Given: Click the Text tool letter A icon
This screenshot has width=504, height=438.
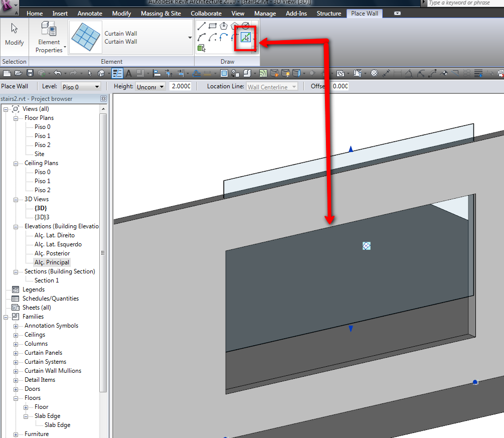Looking at the screenshot, I should [x=128, y=73].
